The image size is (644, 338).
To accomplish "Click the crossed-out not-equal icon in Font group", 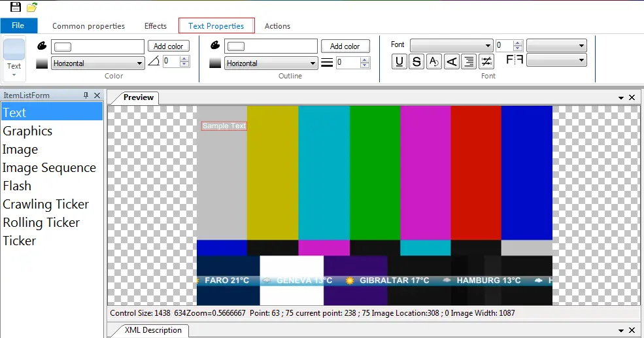I will 486,62.
